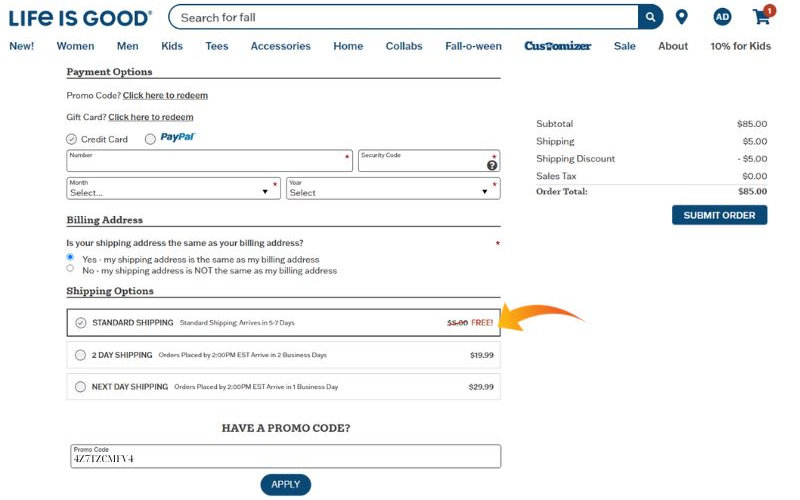Choose No, billing address differs
Screen dimensions: 800x500
[70, 269]
